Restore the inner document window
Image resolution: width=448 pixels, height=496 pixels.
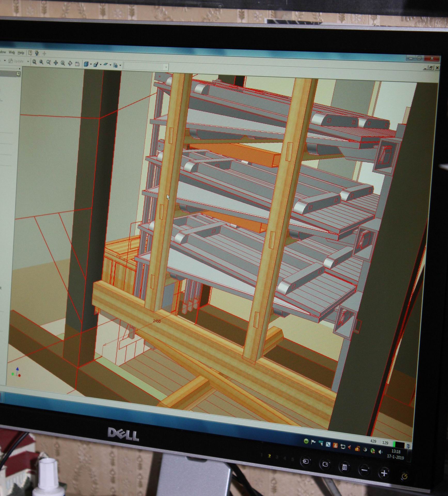[431, 68]
